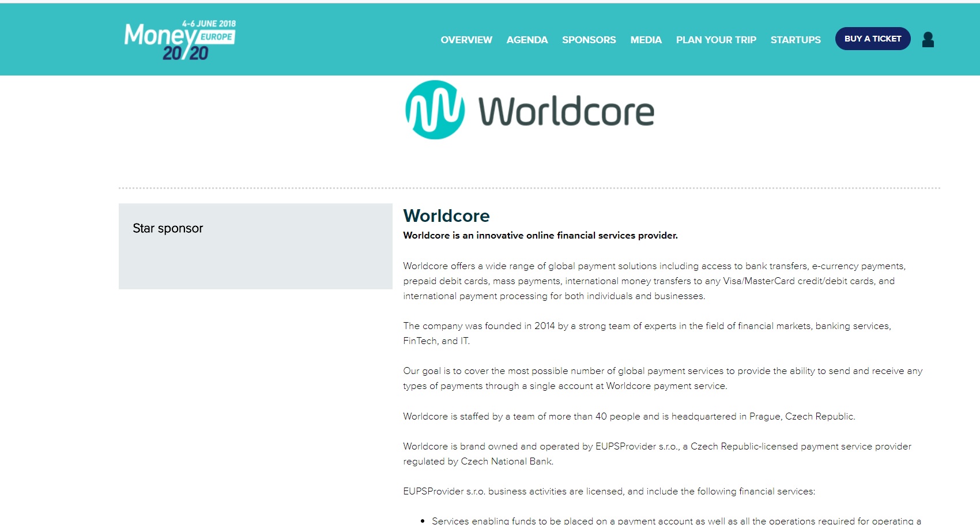Click the line 'EUPSProvider s.r.o. business activities are licensed'
The image size is (980, 525).
pos(609,491)
